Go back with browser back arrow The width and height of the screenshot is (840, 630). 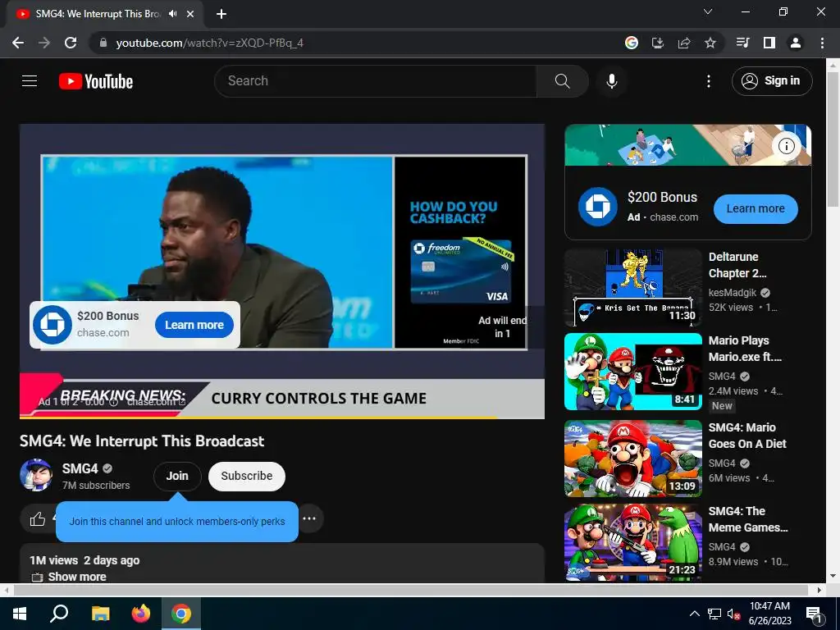pos(18,43)
